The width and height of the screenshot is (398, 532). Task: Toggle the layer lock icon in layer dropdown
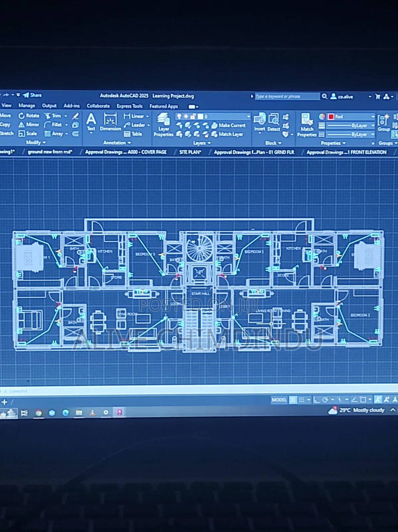[193, 116]
